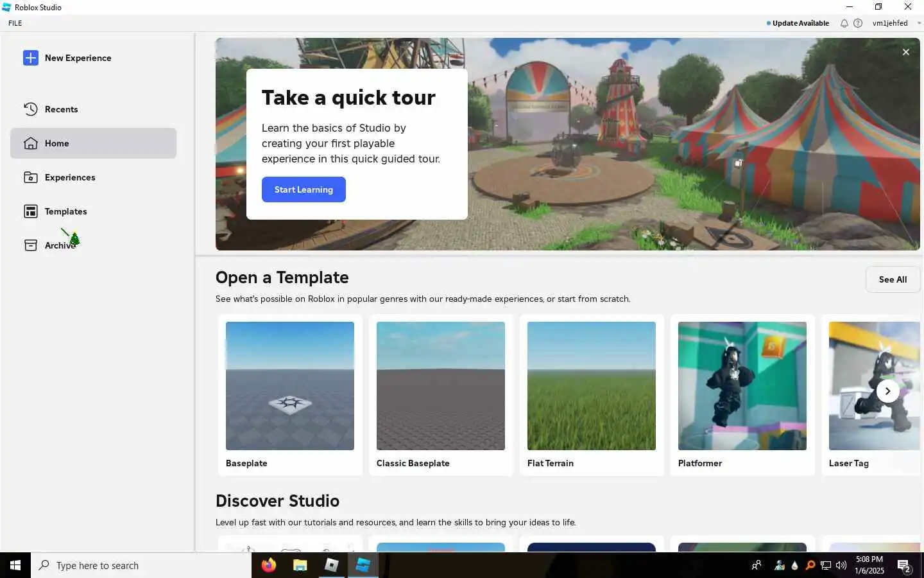Image resolution: width=924 pixels, height=578 pixels.
Task: Open the Windows Start menu
Action: [15, 565]
